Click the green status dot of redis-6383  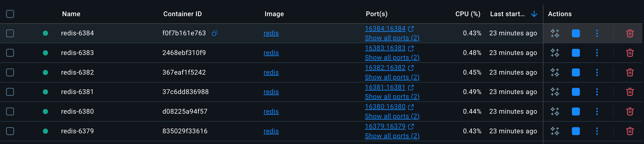45,53
